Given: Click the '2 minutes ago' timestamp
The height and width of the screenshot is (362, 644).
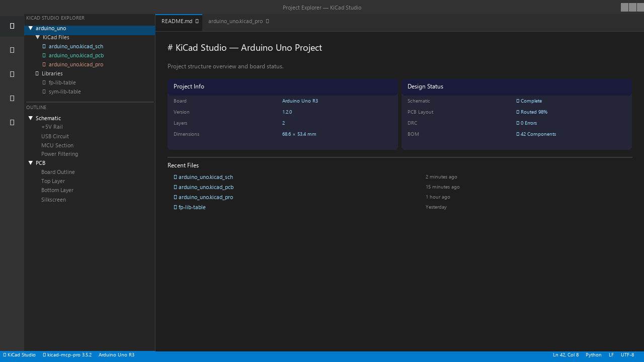Looking at the screenshot, I should point(441,177).
